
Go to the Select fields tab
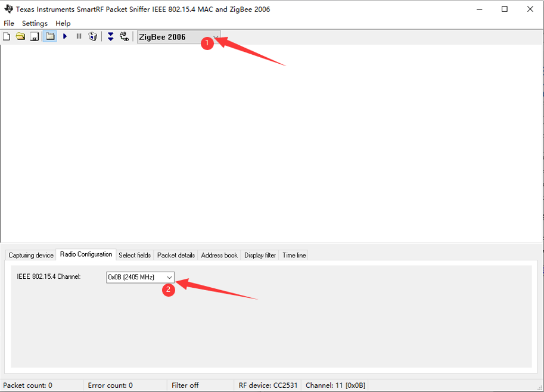coord(135,255)
